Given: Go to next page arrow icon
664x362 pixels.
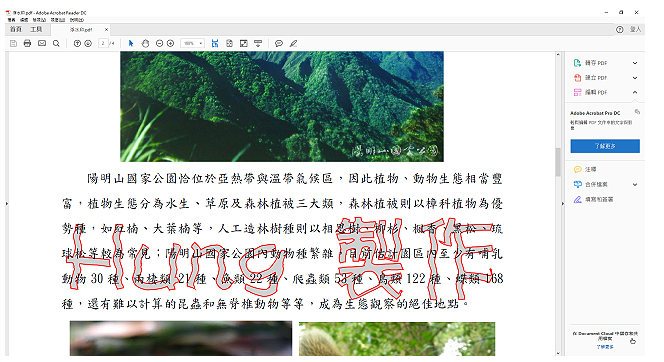Looking at the screenshot, I should tap(88, 43).
